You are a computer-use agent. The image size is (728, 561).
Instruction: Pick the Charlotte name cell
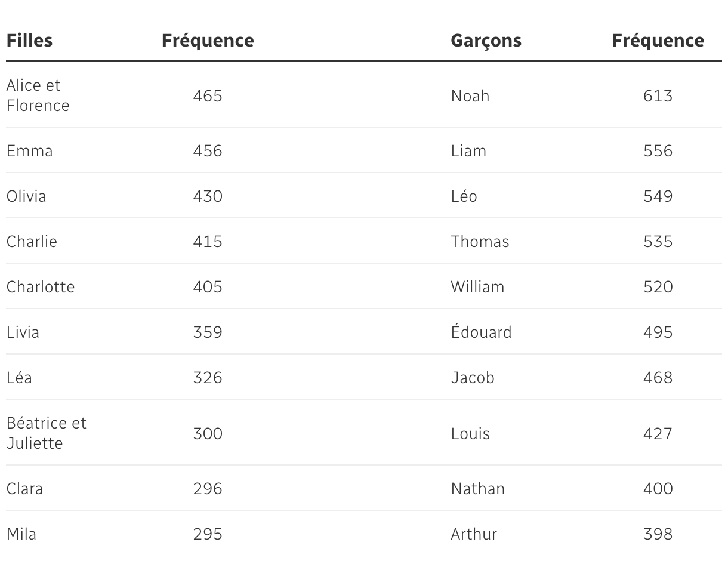click(x=41, y=287)
